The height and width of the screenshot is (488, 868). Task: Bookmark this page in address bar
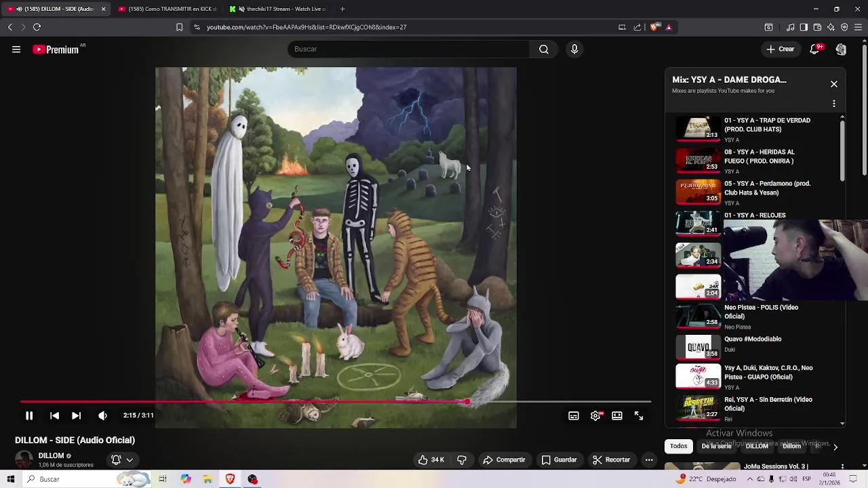click(179, 27)
